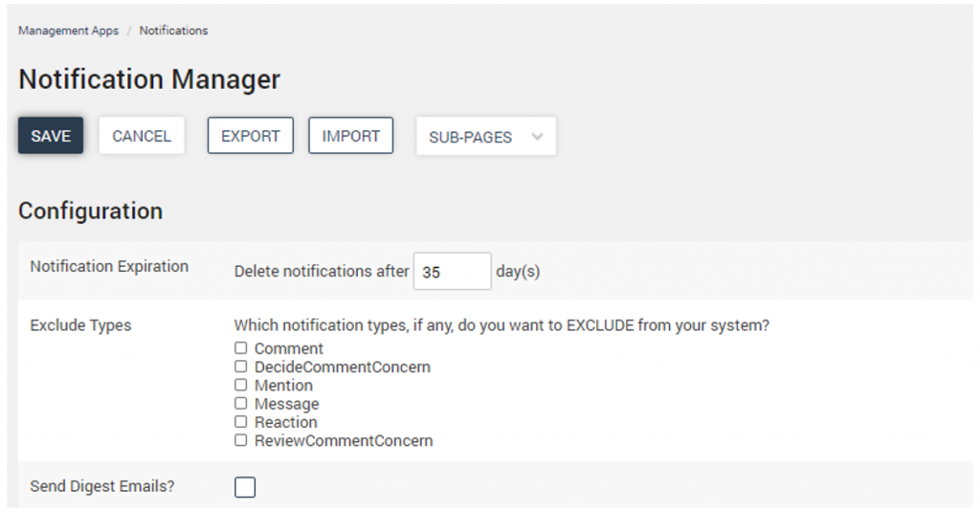Click the CANCEL button
Viewport: 980px width, 513px height.
(142, 136)
